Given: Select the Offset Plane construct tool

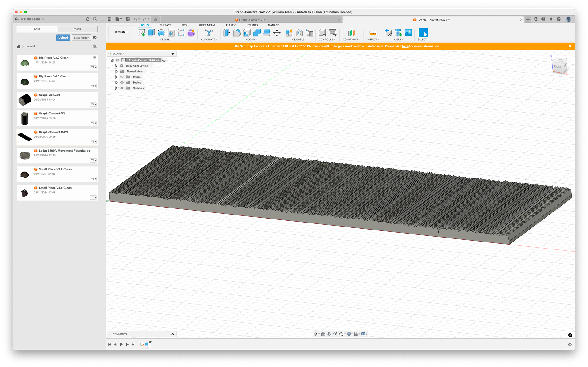Looking at the screenshot, I should (x=351, y=33).
